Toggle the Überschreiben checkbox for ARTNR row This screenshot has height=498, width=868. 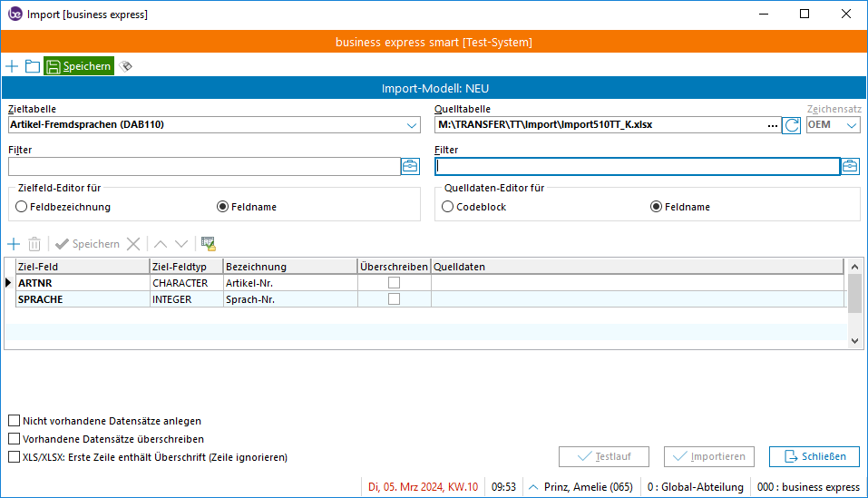(x=394, y=283)
